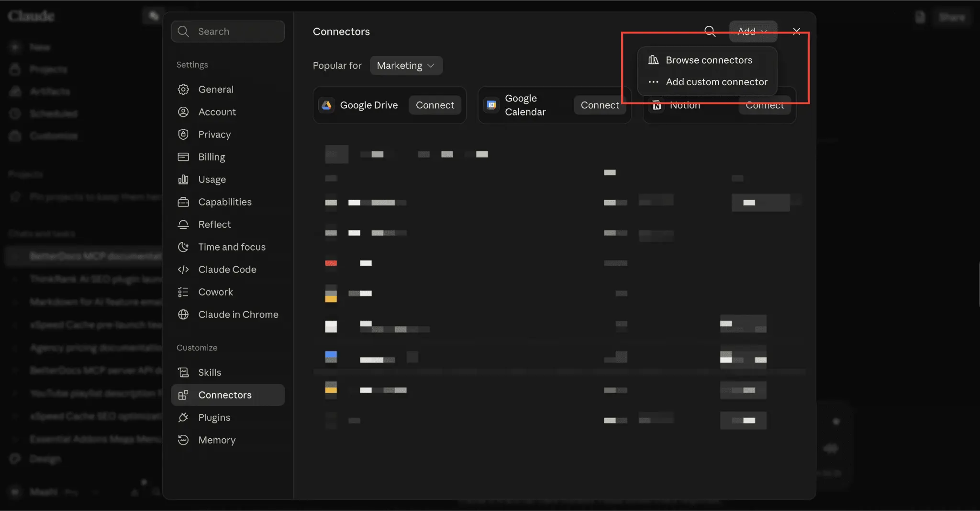Open Usage settings
The width and height of the screenshot is (980, 511).
pyautogui.click(x=228, y=180)
